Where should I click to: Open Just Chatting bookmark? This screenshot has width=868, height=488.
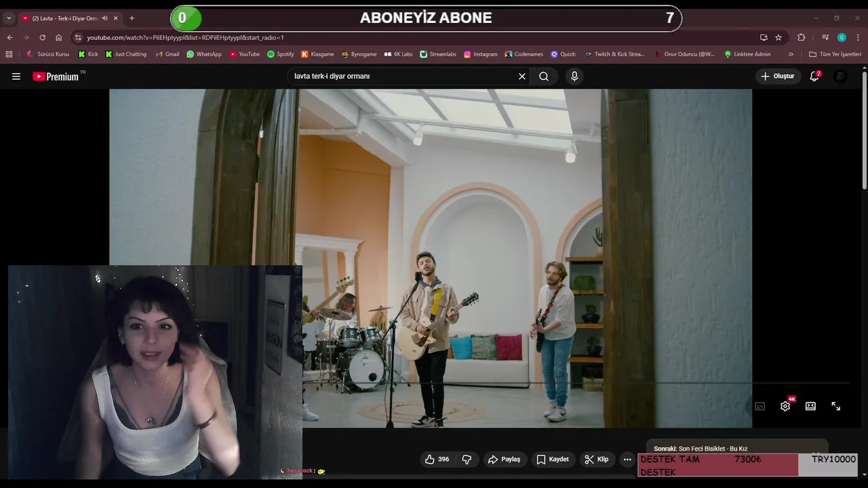point(126,54)
